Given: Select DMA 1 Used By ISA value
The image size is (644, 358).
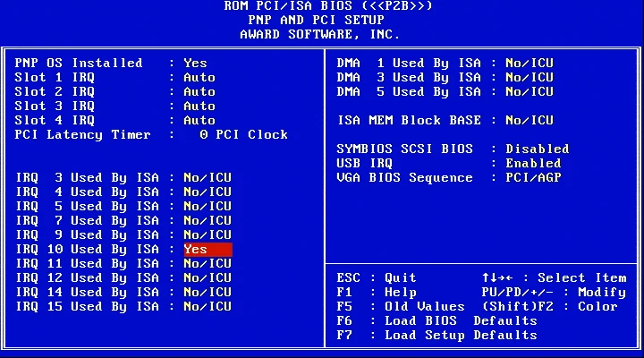Looking at the screenshot, I should coord(530,63).
